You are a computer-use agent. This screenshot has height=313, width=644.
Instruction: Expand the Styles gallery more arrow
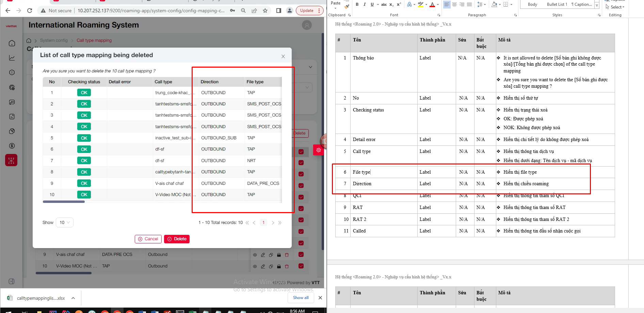click(x=597, y=6)
